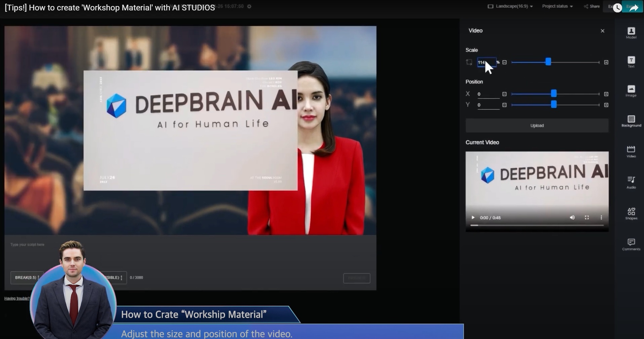This screenshot has height=339, width=644.
Task: Decrease X position with minus button
Action: [504, 94]
